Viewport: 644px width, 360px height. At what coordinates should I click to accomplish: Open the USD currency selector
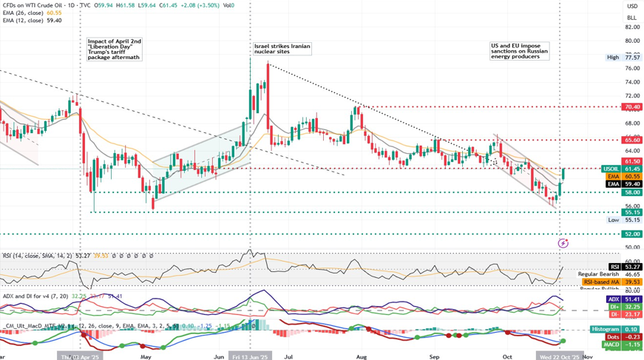[631, 7]
